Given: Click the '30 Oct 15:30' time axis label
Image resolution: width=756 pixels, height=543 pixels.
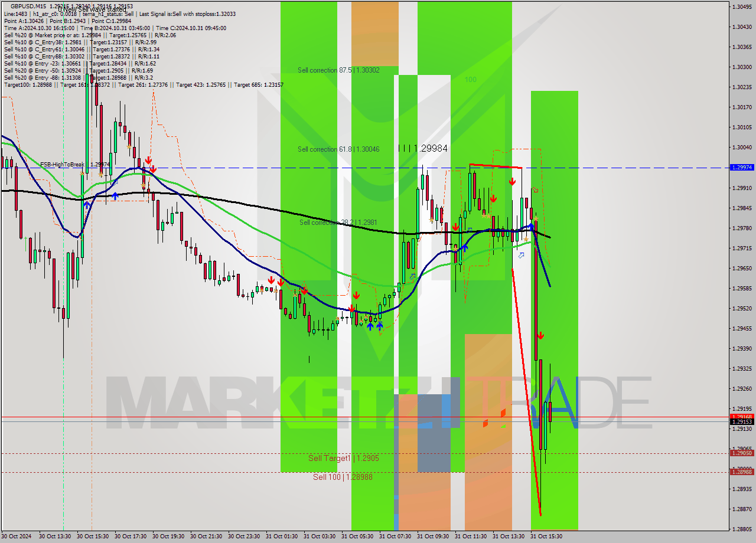Looking at the screenshot, I should tap(93, 537).
